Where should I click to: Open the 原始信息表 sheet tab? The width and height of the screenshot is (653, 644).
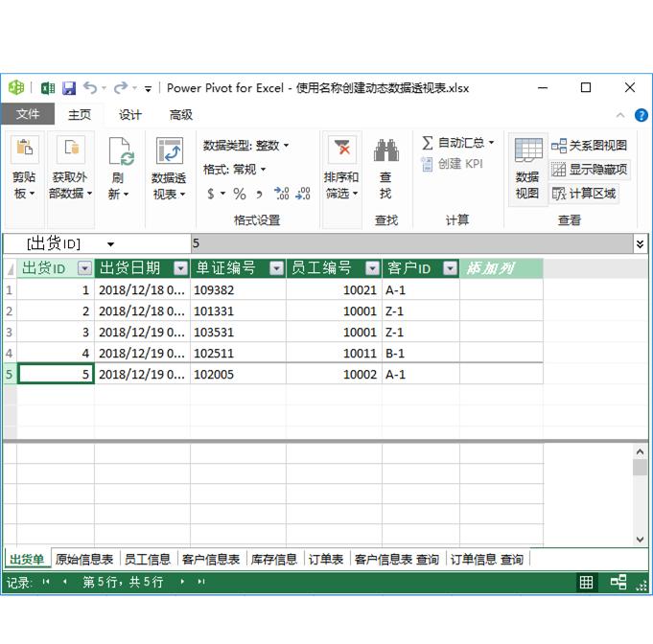pos(84,559)
